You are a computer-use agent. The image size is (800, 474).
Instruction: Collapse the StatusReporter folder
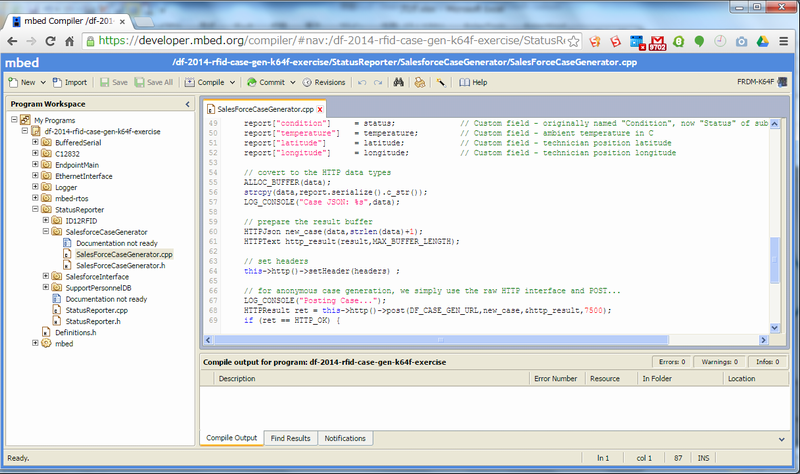(35, 209)
